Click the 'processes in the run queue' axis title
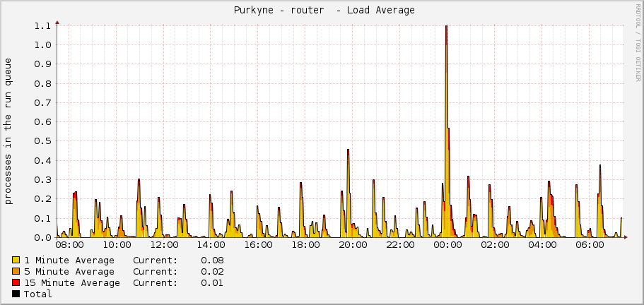This screenshot has width=644, height=305. tap(8, 131)
